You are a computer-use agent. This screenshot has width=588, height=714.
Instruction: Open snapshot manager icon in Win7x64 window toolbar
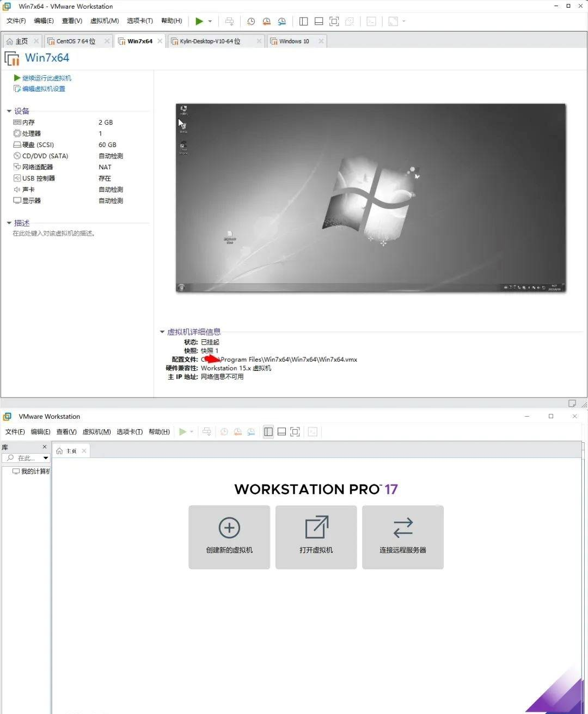click(281, 21)
